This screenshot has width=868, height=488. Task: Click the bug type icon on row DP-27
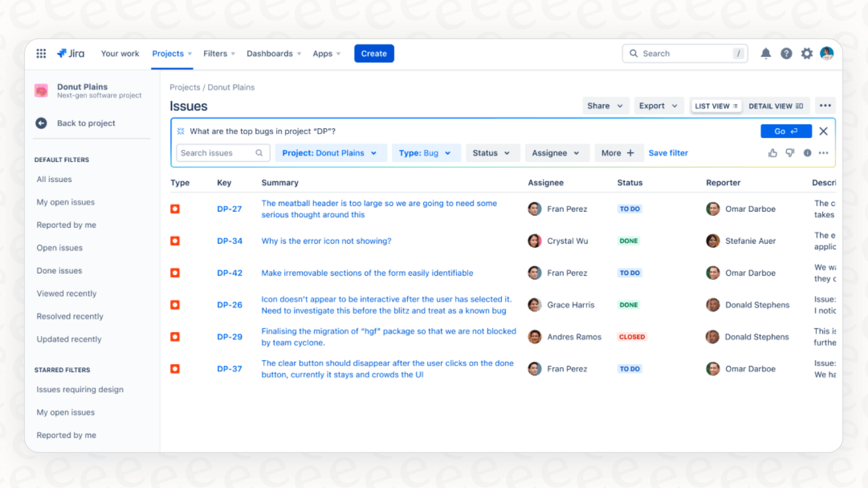(175, 209)
